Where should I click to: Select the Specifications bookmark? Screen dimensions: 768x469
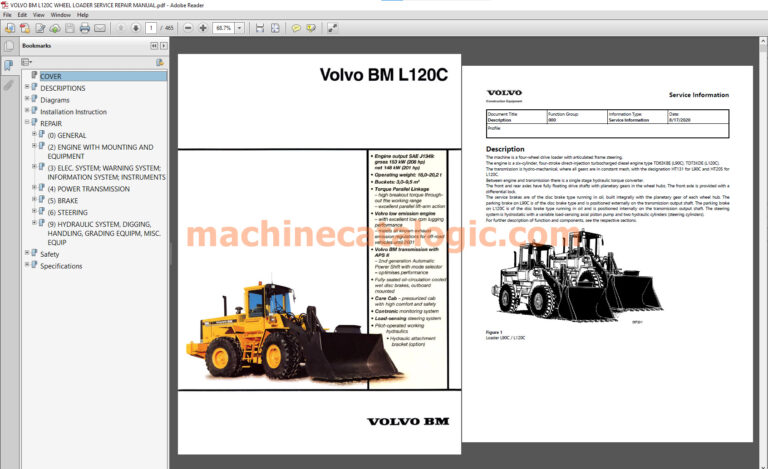61,266
